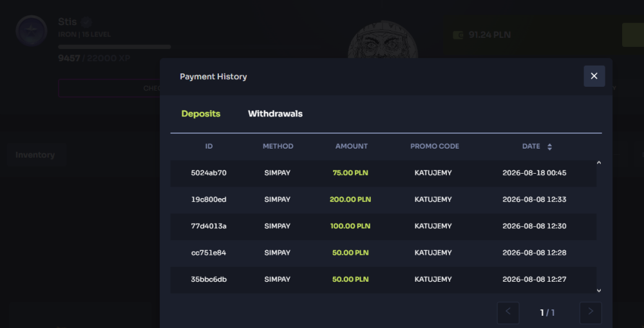Select the Deposits tab
This screenshot has height=328, width=644.
pos(201,114)
